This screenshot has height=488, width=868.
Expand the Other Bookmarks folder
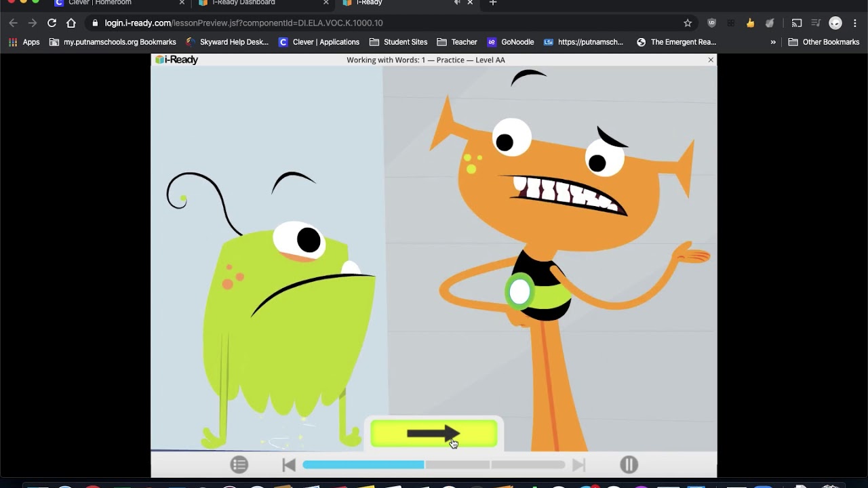[x=824, y=42]
